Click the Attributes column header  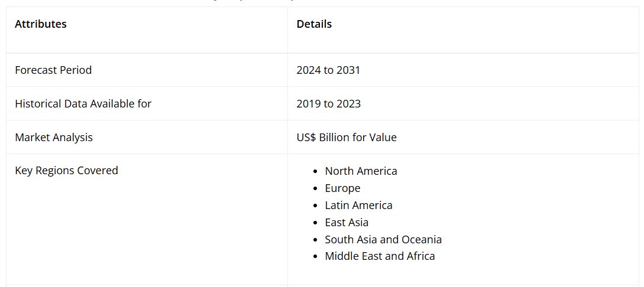click(41, 24)
